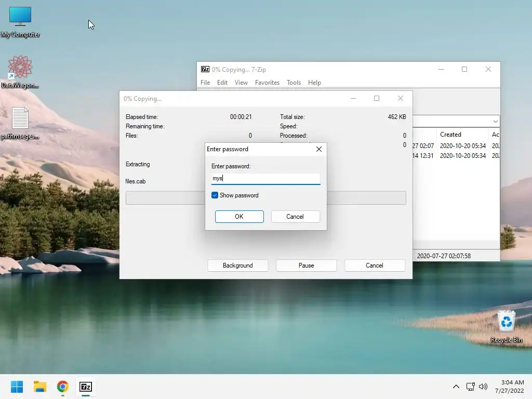Viewport: 532px width, 399px height.
Task: Open the network status tray icon
Action: click(470, 387)
